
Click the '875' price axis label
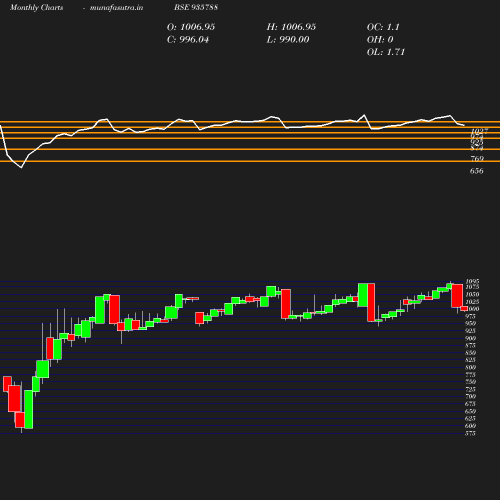pos(470,345)
